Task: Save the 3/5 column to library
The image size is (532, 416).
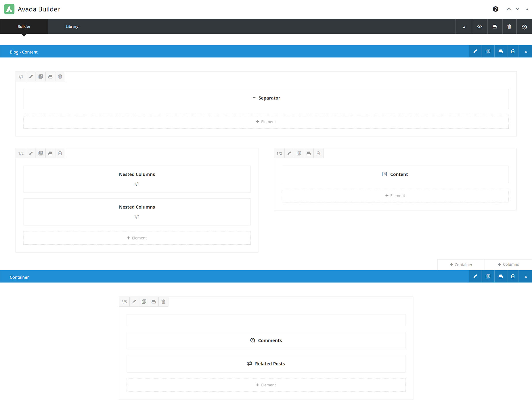Action: 154,302
